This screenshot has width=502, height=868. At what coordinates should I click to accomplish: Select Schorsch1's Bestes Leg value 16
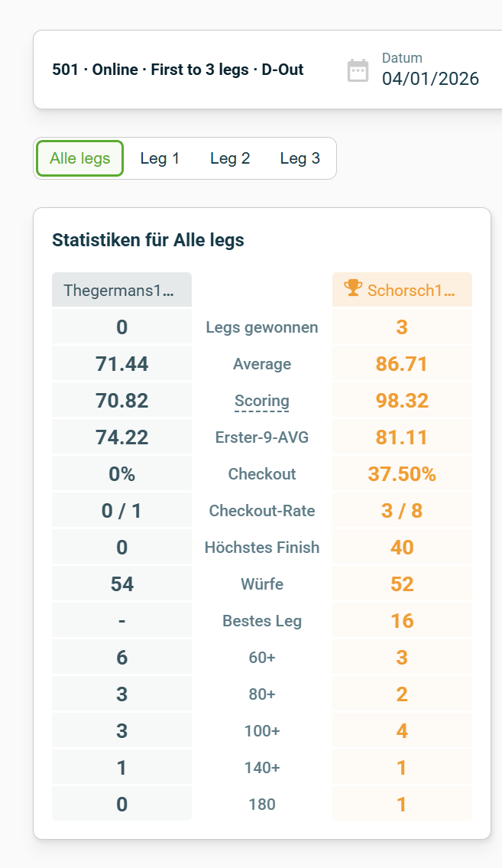[403, 620]
